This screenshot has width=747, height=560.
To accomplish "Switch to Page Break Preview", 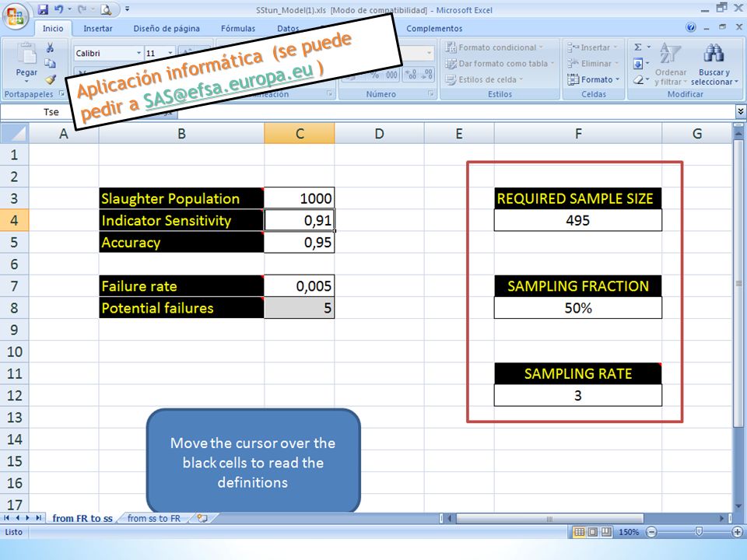I will [606, 532].
